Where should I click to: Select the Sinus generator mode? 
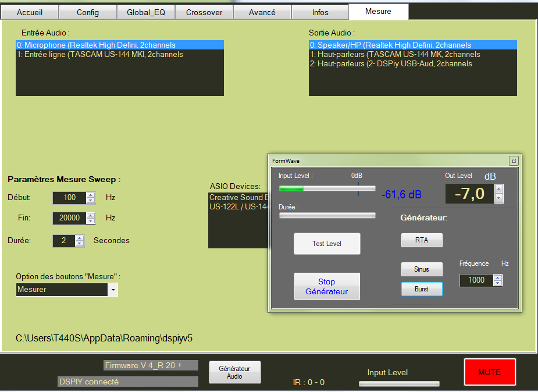coord(422,269)
